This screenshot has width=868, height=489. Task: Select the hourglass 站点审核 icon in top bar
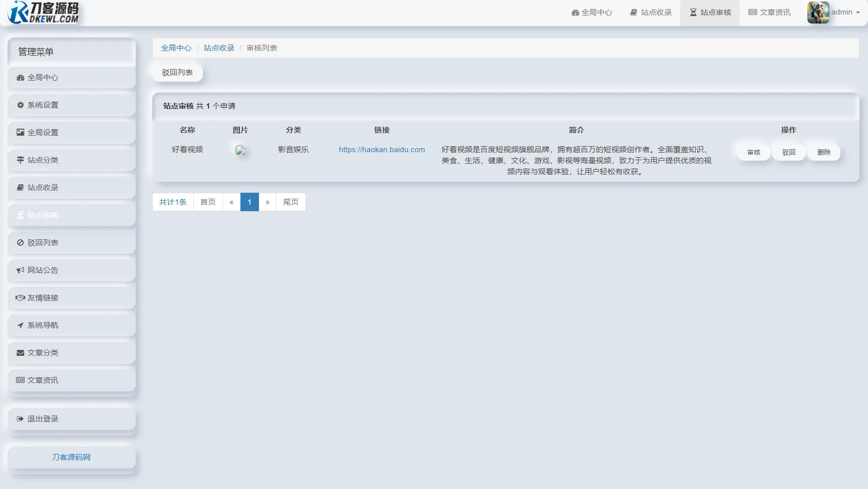coord(693,12)
